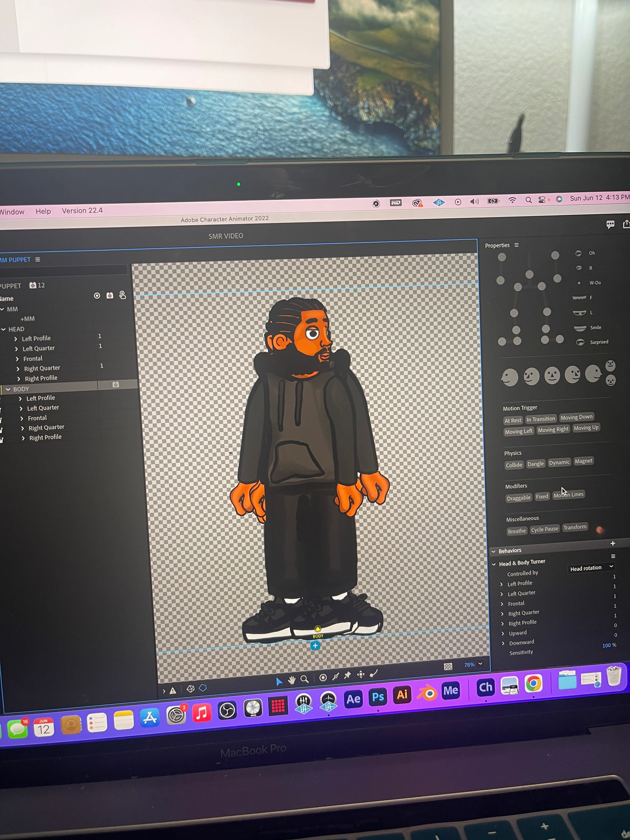Toggle the Draggable modifier tag
Viewport: 630px width, 840px height.
click(518, 498)
